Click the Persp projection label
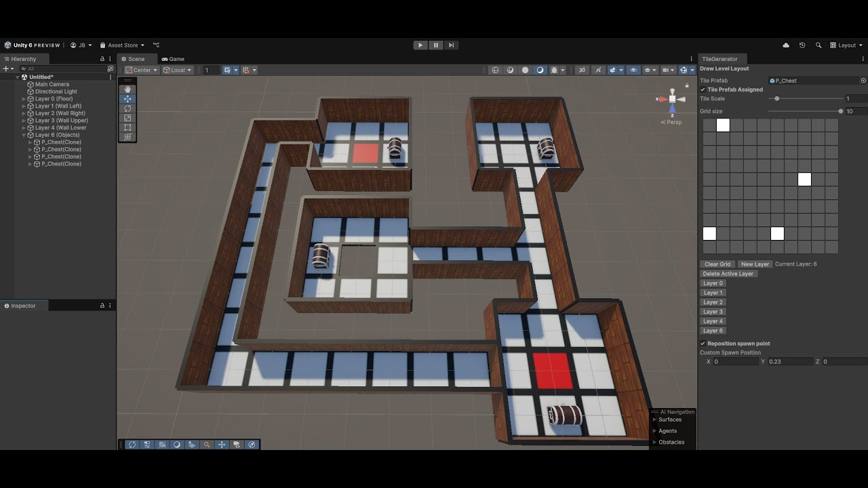Image resolution: width=868 pixels, height=488 pixels. click(671, 122)
